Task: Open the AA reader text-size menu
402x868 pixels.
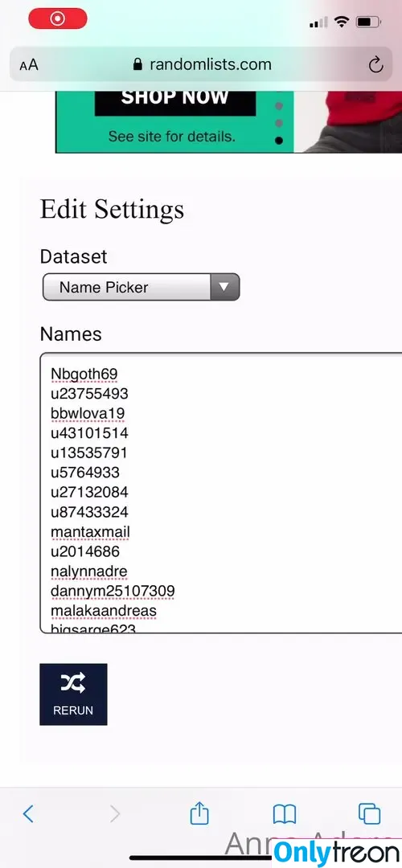Action: (29, 65)
